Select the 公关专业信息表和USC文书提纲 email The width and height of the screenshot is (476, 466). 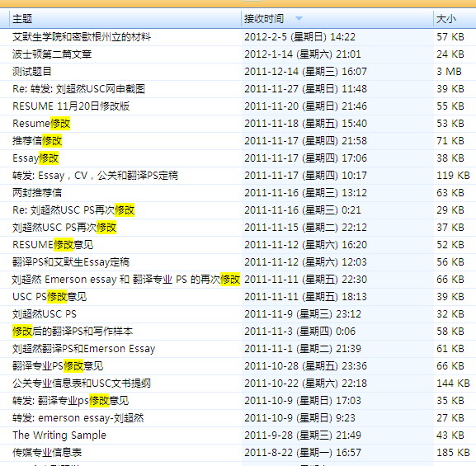coord(238,384)
